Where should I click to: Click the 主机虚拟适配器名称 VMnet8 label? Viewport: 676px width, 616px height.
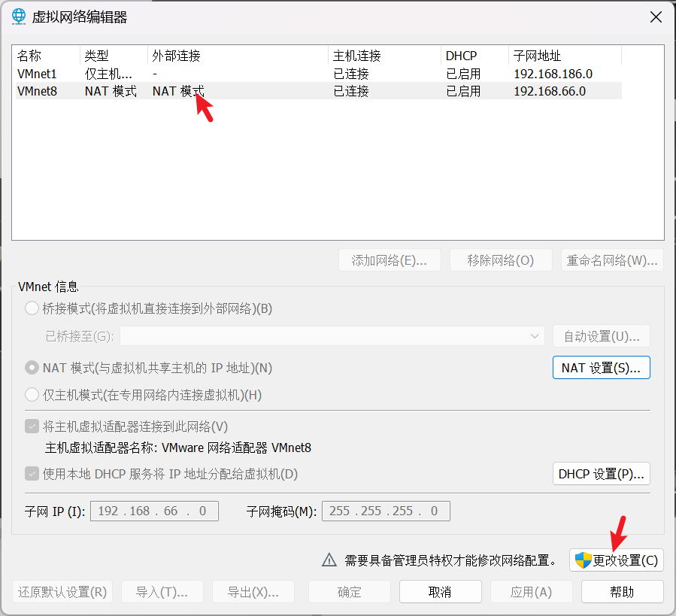178,448
